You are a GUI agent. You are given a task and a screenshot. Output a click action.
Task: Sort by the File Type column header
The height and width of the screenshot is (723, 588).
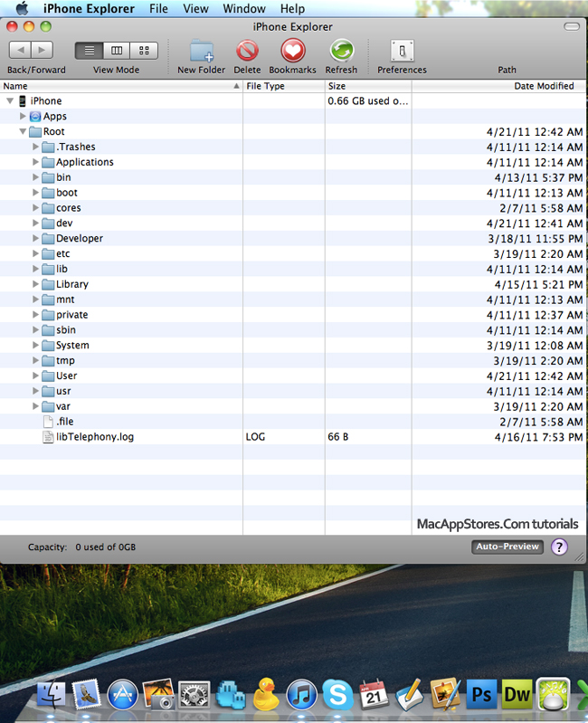tap(284, 86)
